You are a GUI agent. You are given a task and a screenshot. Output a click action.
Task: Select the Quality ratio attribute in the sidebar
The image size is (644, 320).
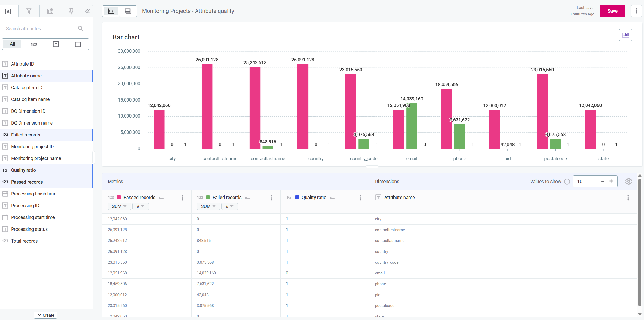[x=23, y=170]
